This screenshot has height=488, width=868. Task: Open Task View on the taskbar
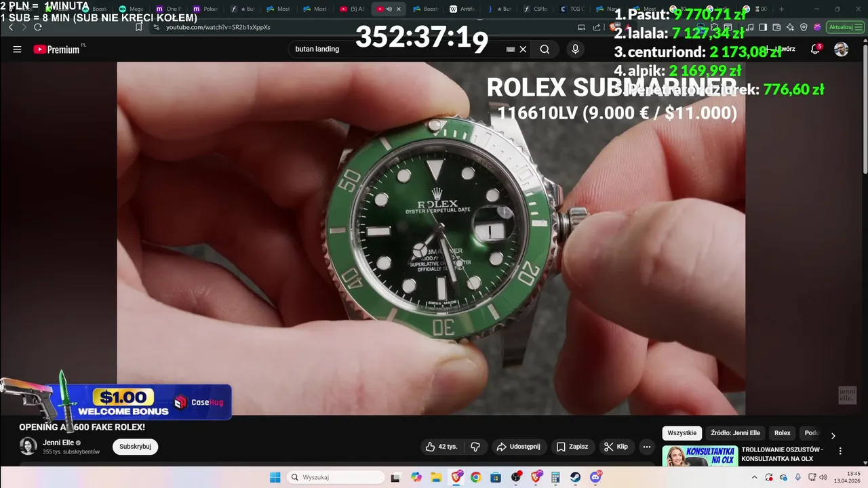[395, 477]
